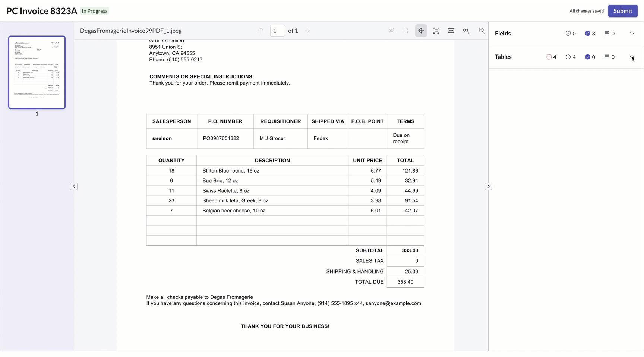Click 'Belgian beer cheese, 10 oz' row
Image resolution: width=644 pixels, height=357 pixels.
pyautogui.click(x=234, y=211)
